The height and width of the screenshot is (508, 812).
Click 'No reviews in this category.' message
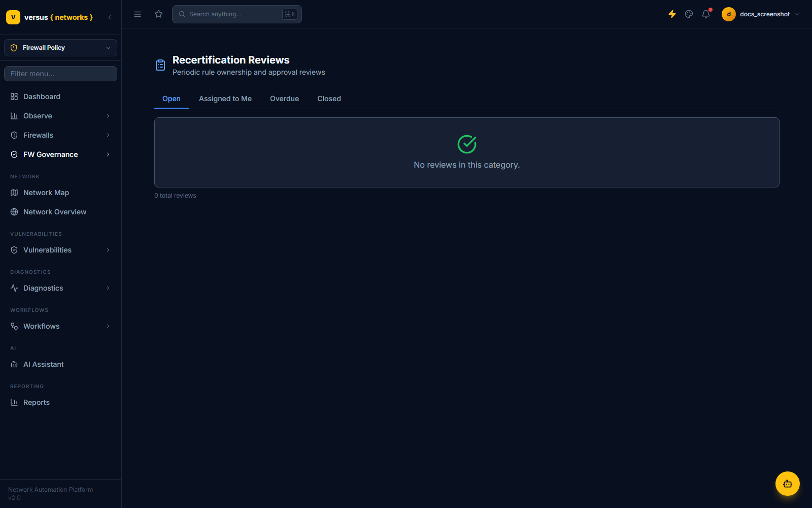(467, 165)
